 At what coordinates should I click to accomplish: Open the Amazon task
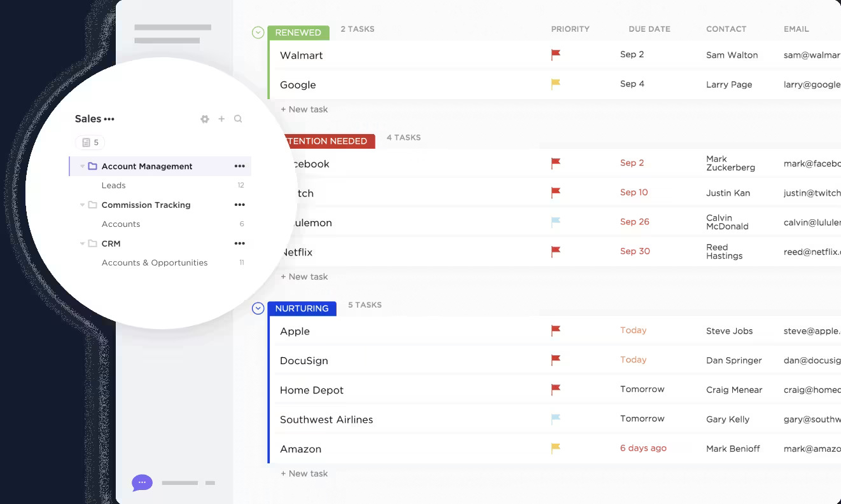pyautogui.click(x=300, y=449)
